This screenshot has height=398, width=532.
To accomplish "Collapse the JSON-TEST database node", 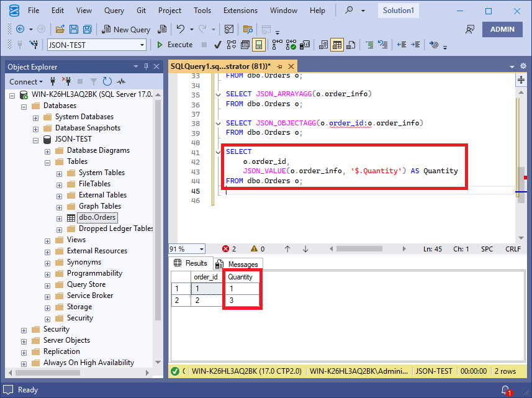I will [35, 140].
